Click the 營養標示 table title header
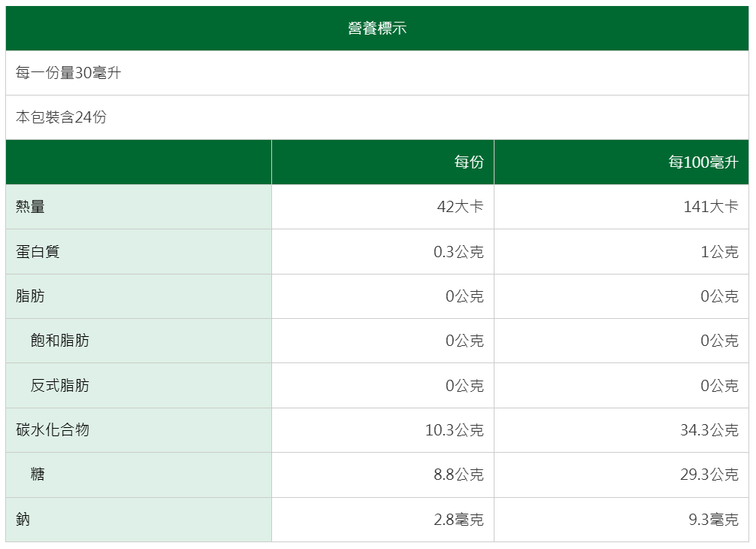Image resolution: width=756 pixels, height=549 pixels. [377, 29]
